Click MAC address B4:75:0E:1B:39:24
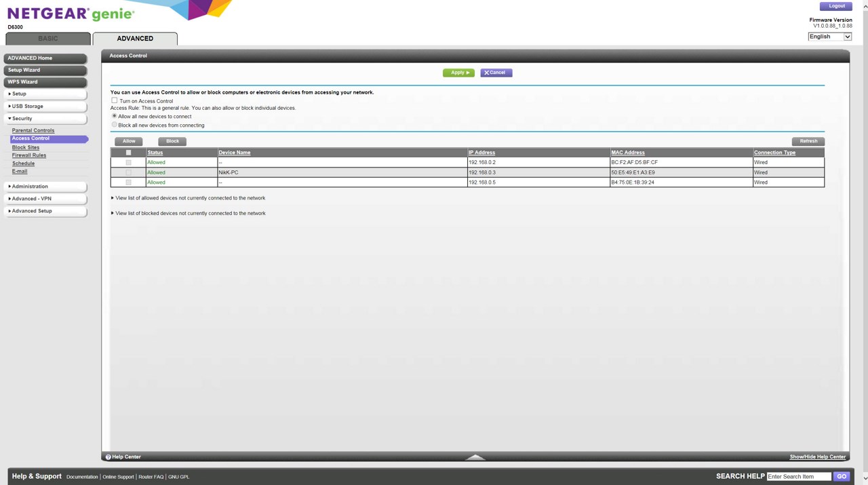The height and width of the screenshot is (485, 868). [633, 182]
